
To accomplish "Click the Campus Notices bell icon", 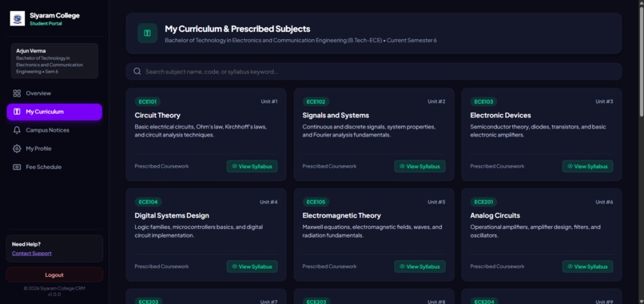I will point(17,130).
